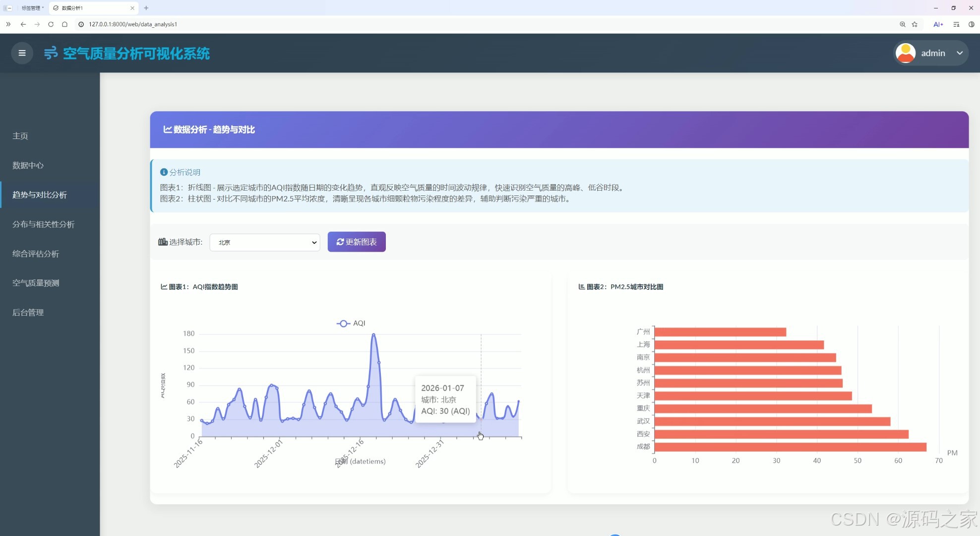Viewport: 980px width, 536px height.
Task: Toggle the hamburger sidebar menu button
Action: pos(22,53)
